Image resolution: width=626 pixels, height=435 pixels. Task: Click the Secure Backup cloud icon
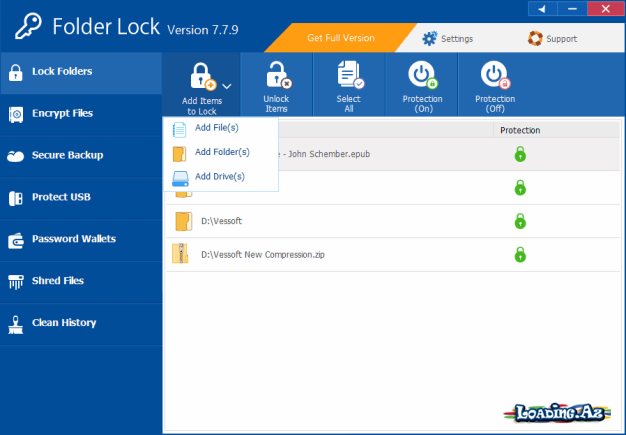click(x=16, y=156)
